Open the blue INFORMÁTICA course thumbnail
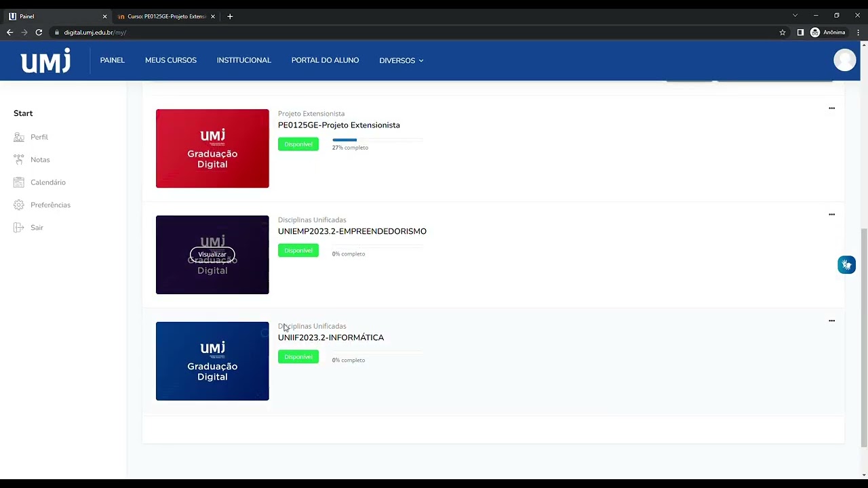Screen dimensions: 868x488 (212, 361)
